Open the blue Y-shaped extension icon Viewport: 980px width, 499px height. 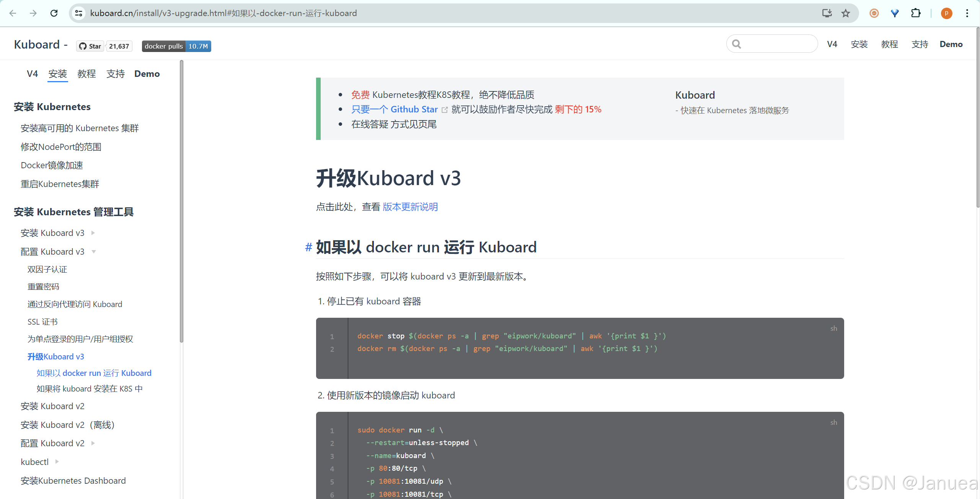(x=895, y=13)
